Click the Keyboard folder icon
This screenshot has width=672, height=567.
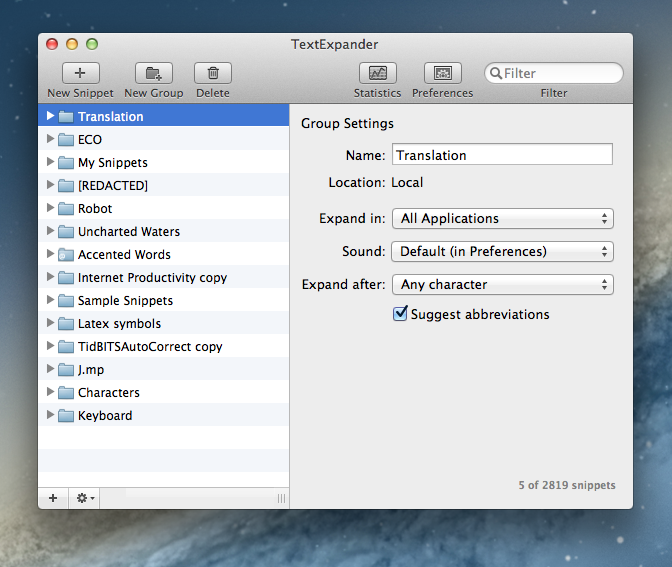[66, 416]
